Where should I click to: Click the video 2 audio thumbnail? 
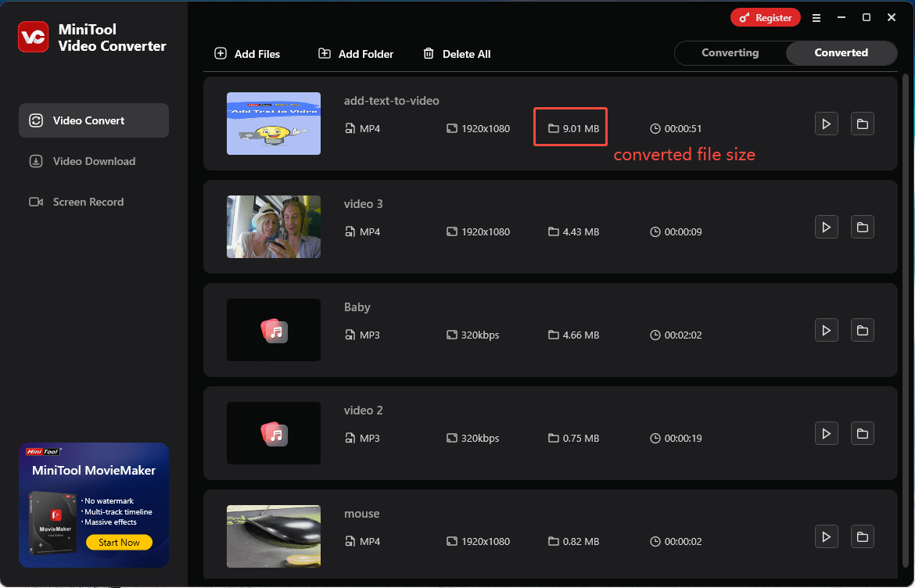(274, 433)
